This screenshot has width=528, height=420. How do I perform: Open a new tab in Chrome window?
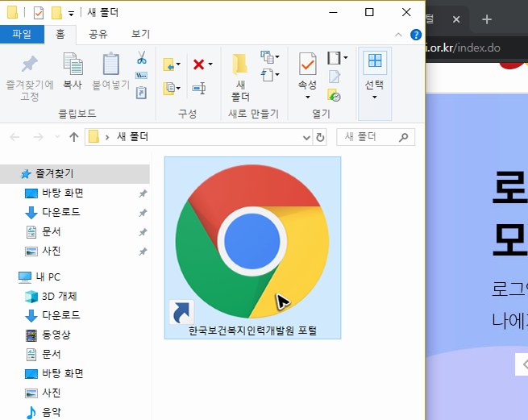pos(487,19)
